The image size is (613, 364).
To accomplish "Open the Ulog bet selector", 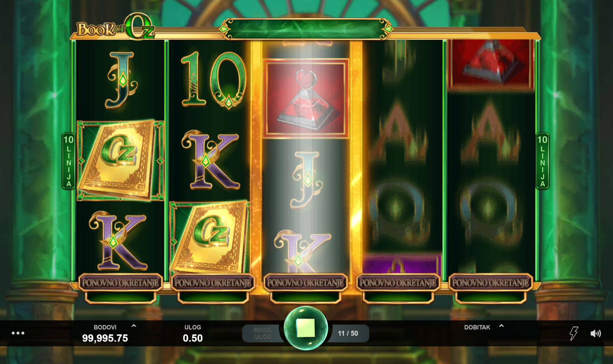I will point(193,334).
